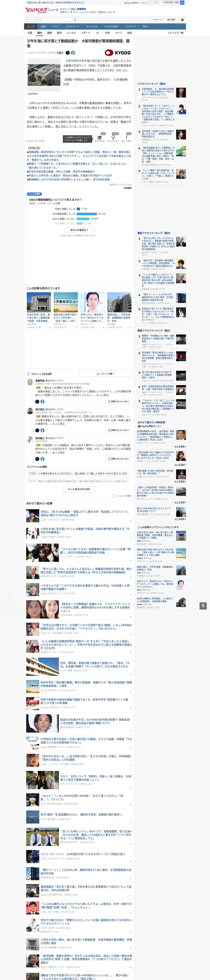Submit search with the magnifier button

75,19
